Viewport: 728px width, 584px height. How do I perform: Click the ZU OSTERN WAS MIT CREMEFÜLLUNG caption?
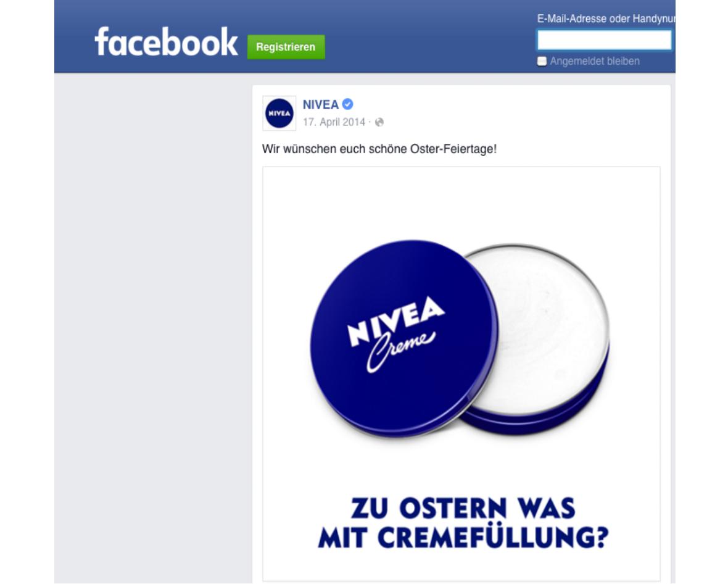[x=463, y=523]
